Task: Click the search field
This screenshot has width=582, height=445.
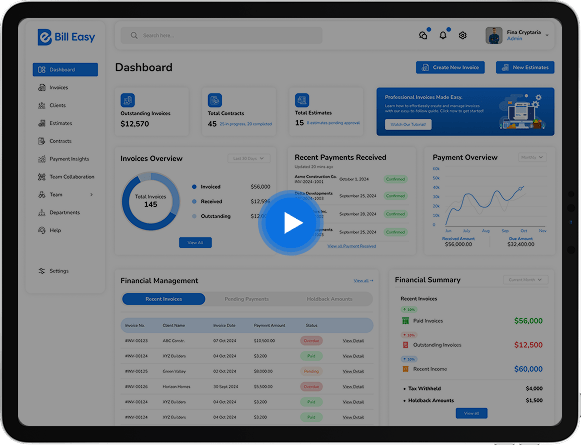Action: point(222,35)
